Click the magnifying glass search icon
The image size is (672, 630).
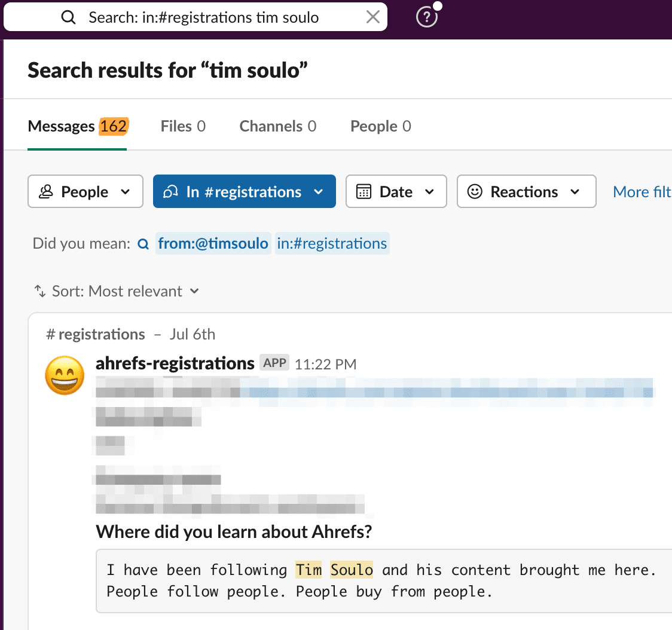tap(68, 17)
